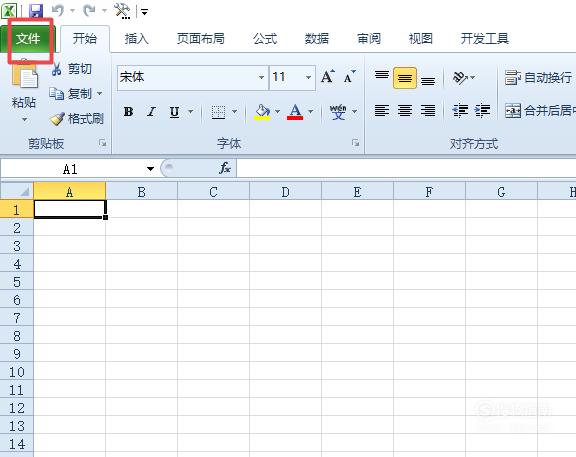Viewport: 576px width, 457px height.
Task: Click the tools icon in quick access toolbar
Action: pos(122,11)
